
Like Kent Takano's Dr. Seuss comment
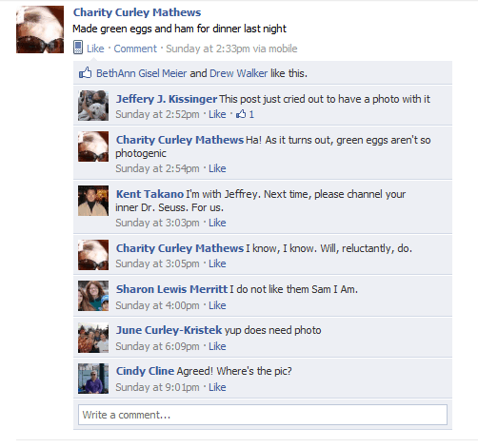pos(217,223)
